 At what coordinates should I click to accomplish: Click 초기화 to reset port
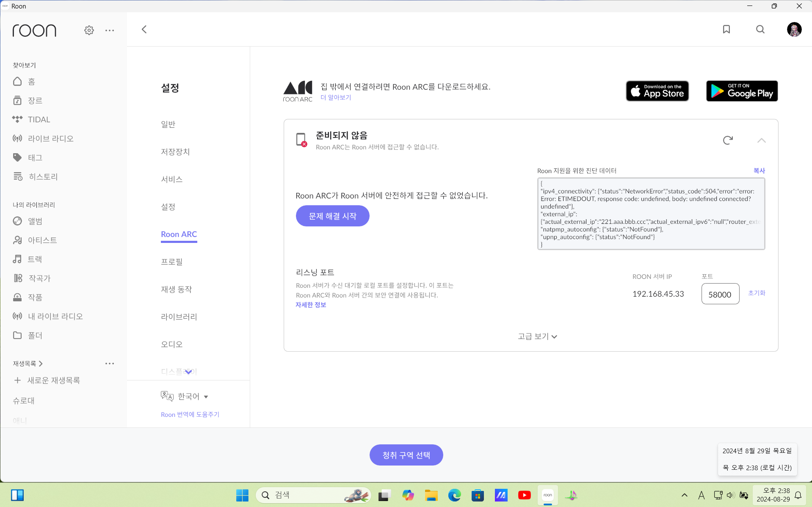tap(757, 293)
